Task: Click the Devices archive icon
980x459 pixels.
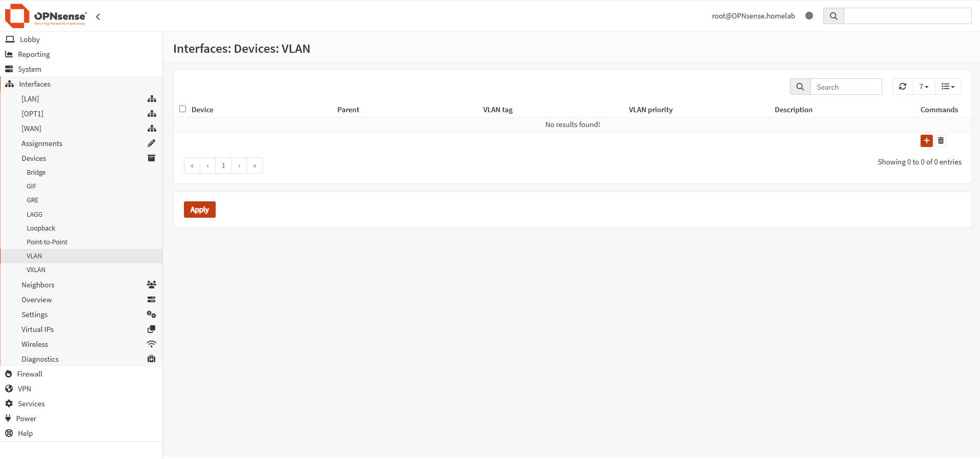Action: tap(152, 158)
